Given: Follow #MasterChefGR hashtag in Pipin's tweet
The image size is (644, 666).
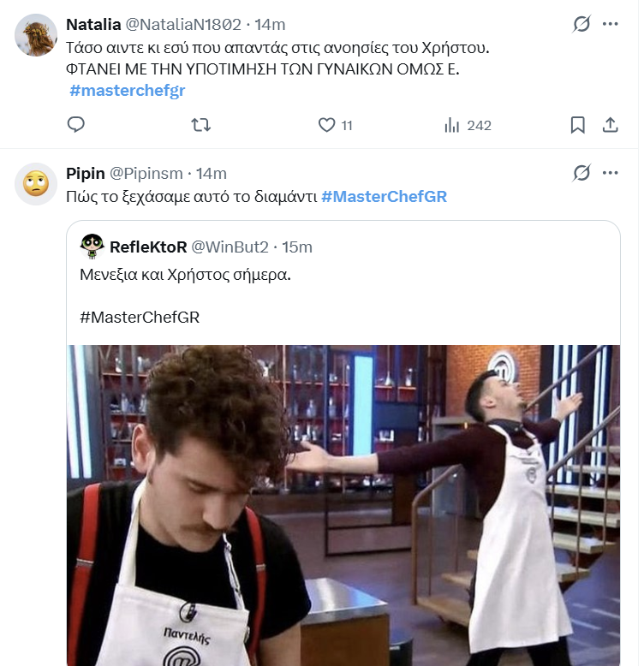Looking at the screenshot, I should coord(384,197).
